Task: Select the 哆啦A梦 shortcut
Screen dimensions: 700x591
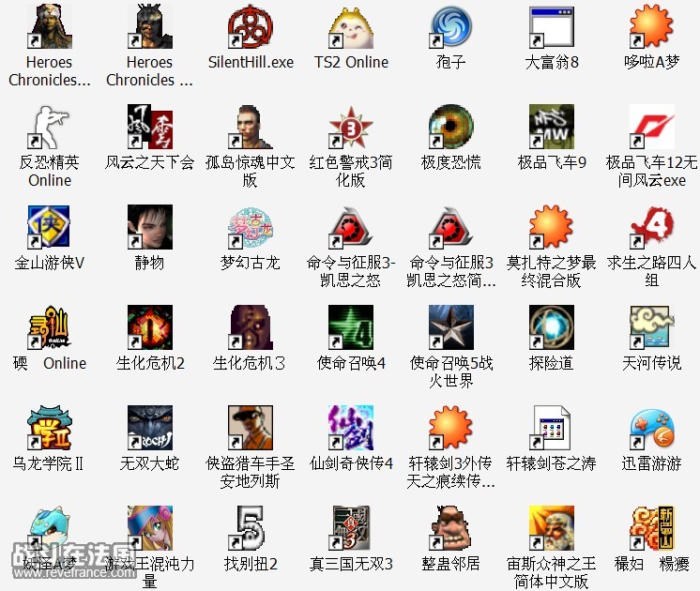Action: click(652, 26)
